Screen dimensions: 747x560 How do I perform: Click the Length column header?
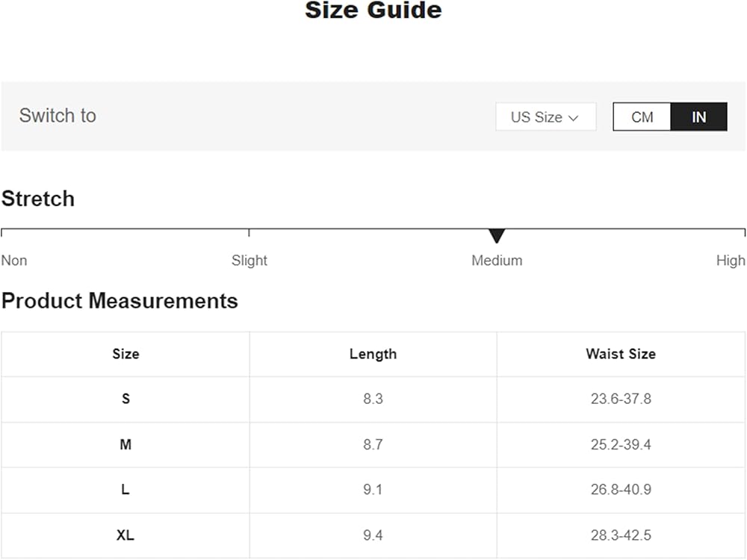[x=373, y=354]
